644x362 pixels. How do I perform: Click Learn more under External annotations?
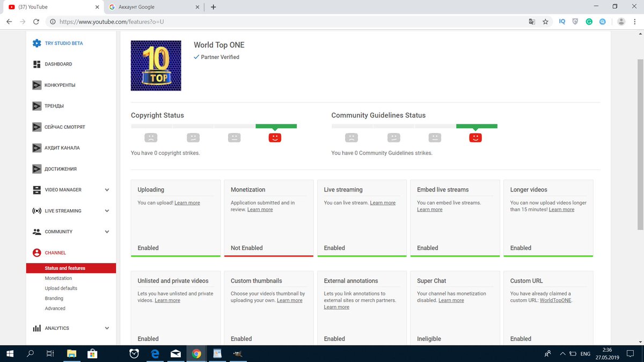(x=337, y=307)
